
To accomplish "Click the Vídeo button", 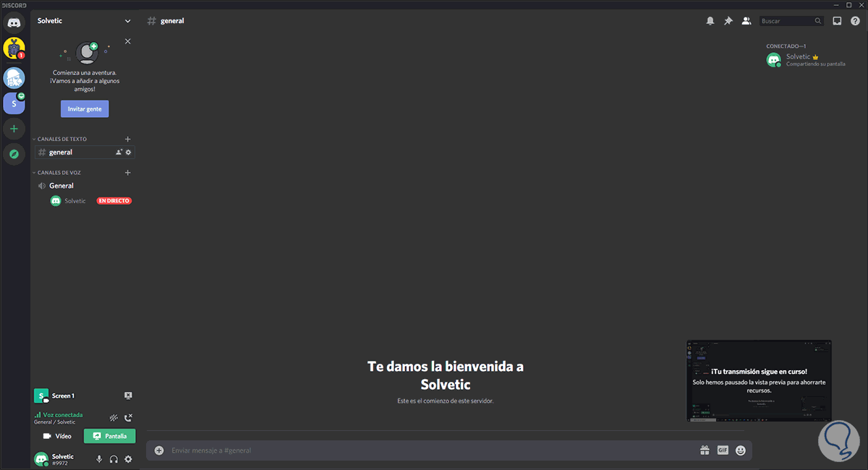I will click(x=57, y=436).
